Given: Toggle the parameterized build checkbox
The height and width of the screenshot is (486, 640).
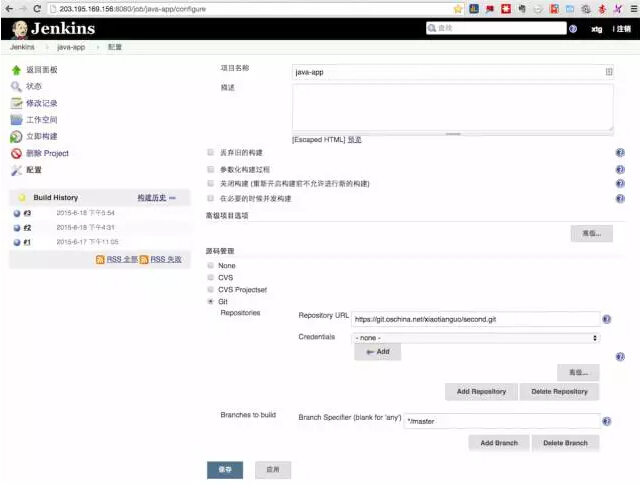Looking at the screenshot, I should pos(211,169).
